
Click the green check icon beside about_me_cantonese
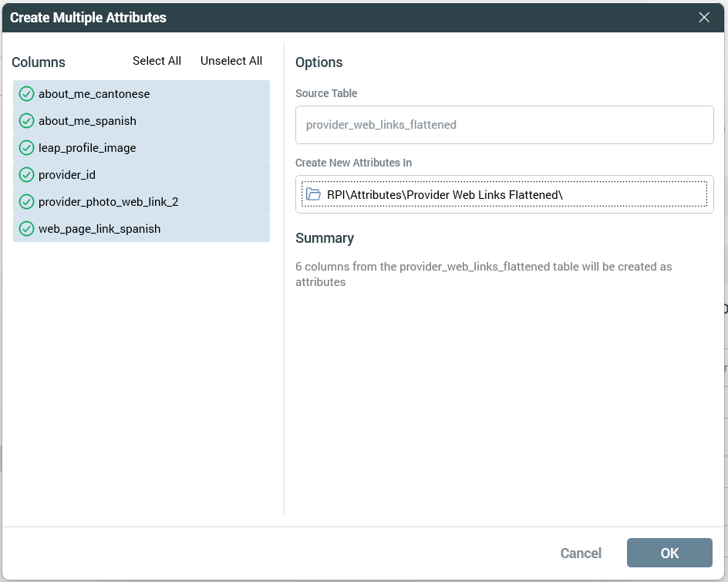[26, 94]
